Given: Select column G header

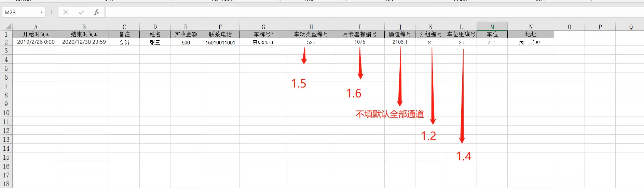Looking at the screenshot, I should 263,27.
